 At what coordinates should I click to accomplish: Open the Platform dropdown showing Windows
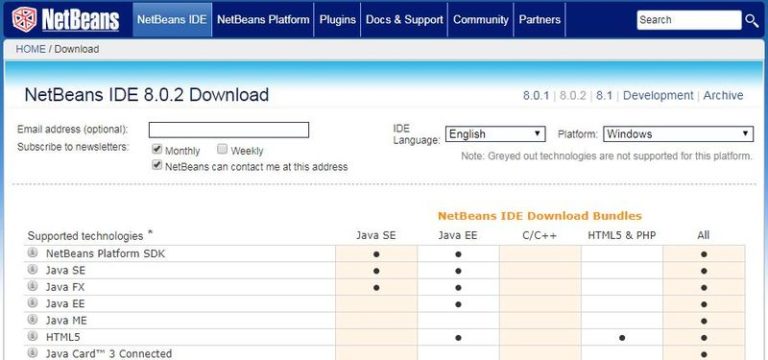pyautogui.click(x=678, y=134)
